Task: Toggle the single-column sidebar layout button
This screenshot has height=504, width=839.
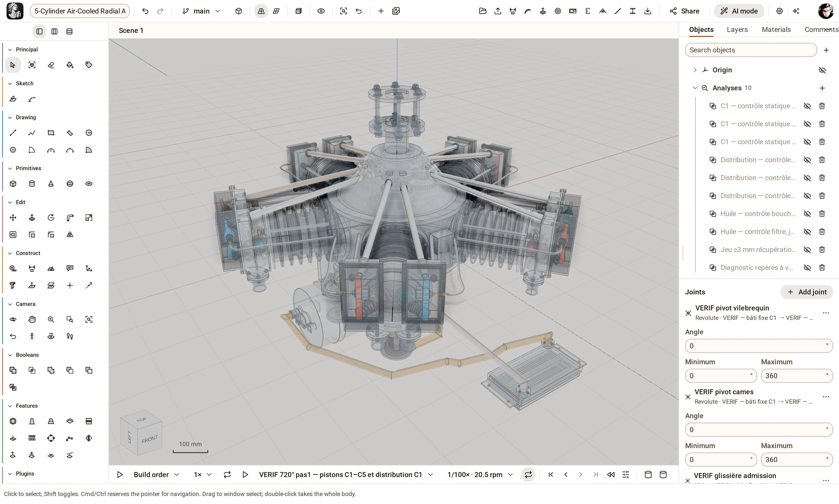Action: click(40, 31)
